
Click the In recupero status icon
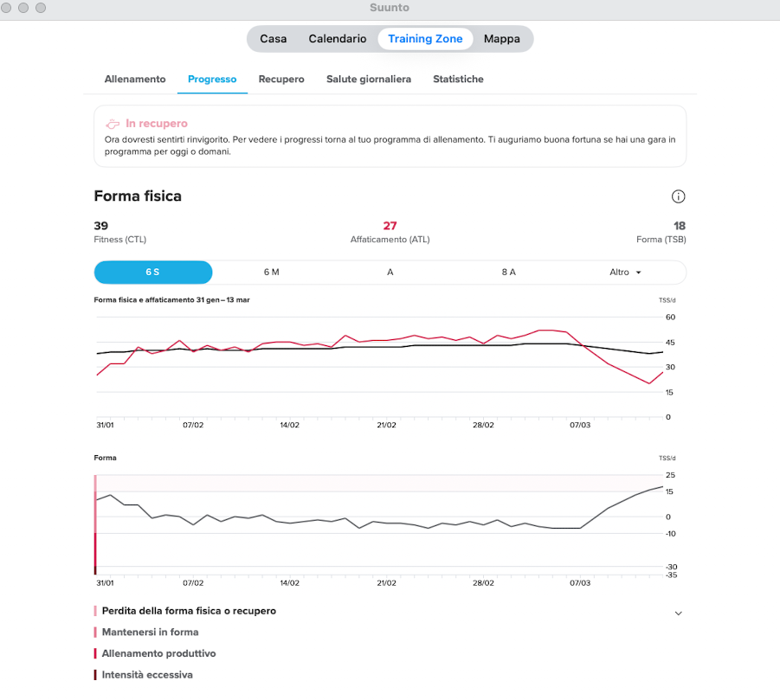click(x=113, y=125)
